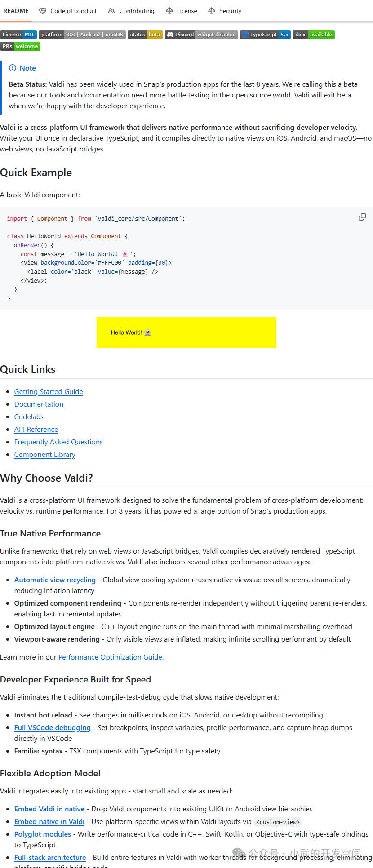
Task: Open the Component Library link
Action: point(45,455)
